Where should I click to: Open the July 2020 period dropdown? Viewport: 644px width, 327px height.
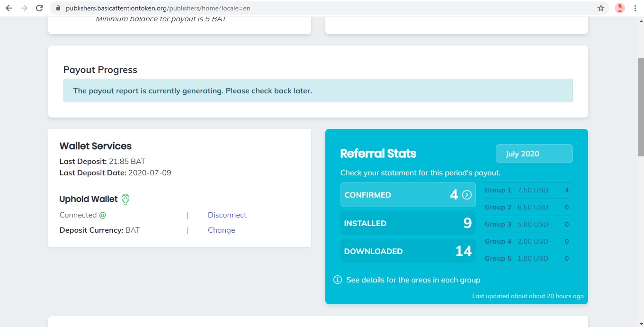point(534,154)
